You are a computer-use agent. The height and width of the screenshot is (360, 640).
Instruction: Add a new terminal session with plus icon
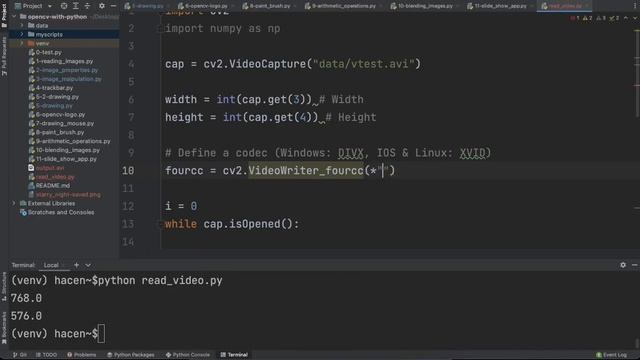[x=76, y=265]
